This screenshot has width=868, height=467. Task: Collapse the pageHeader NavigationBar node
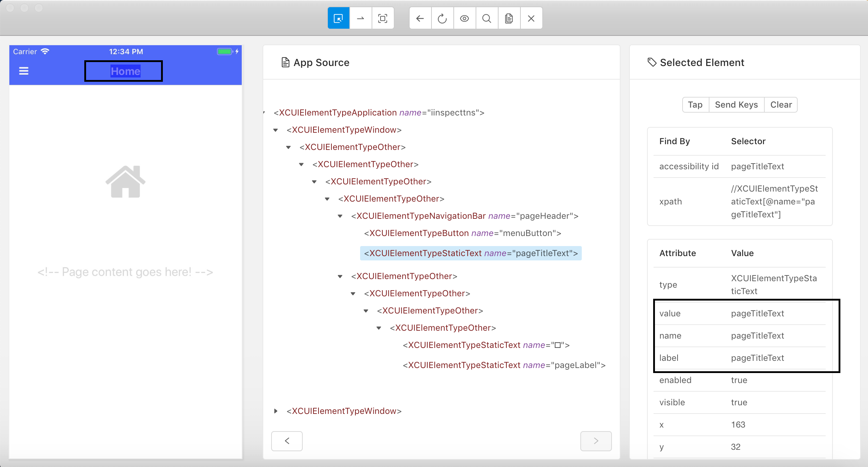click(340, 216)
